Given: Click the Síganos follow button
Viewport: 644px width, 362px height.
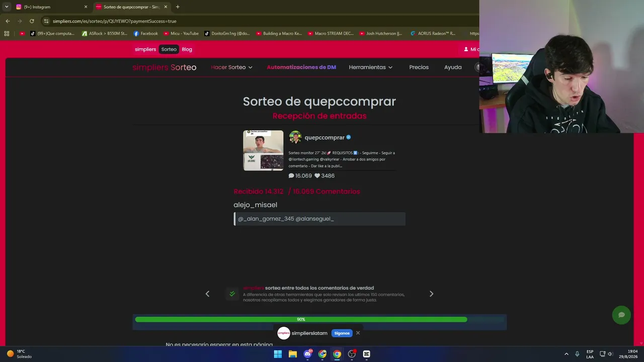Looking at the screenshot, I should click(342, 333).
